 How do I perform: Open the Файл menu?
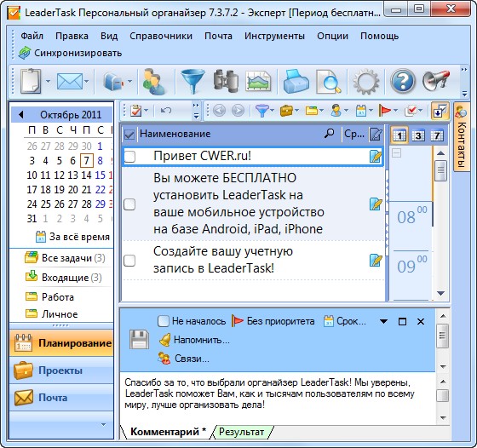click(32, 36)
